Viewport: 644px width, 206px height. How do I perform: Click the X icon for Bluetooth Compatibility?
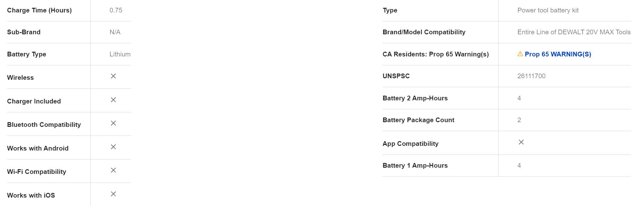click(x=113, y=123)
